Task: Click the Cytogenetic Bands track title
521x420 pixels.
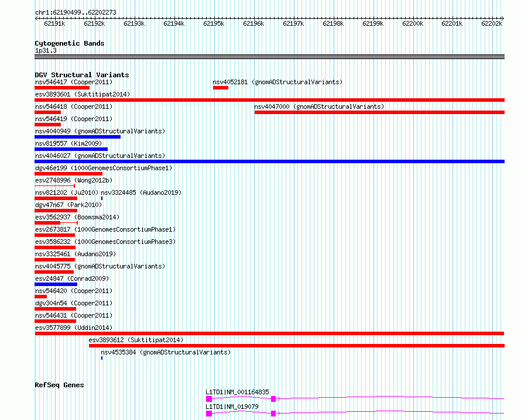Action: (x=70, y=43)
